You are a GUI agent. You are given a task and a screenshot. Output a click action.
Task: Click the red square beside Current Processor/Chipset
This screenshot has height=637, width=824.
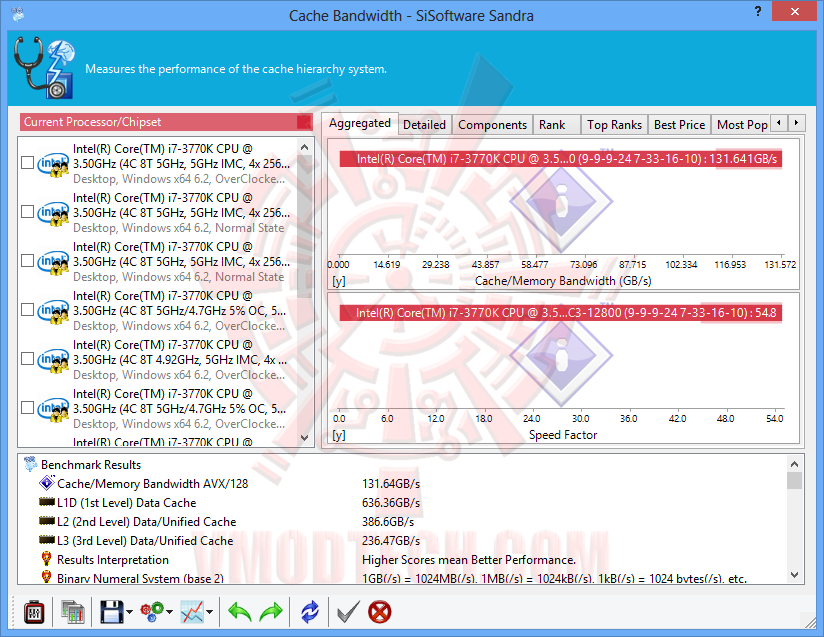click(x=304, y=122)
